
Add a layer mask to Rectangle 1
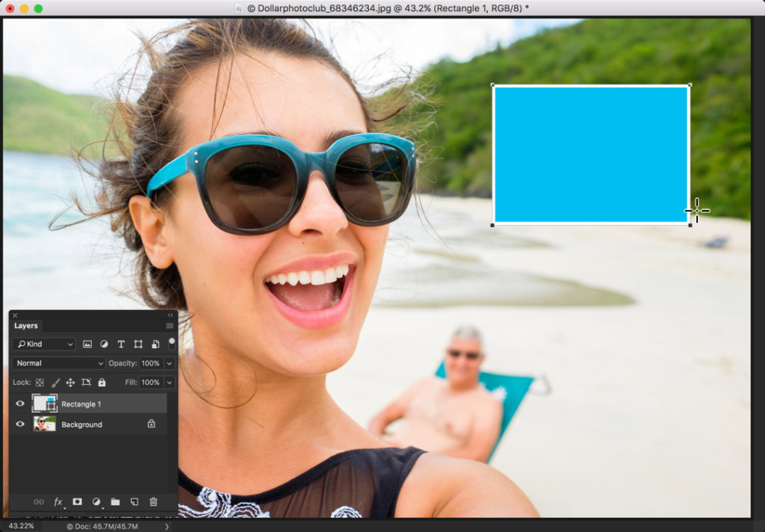(x=78, y=501)
